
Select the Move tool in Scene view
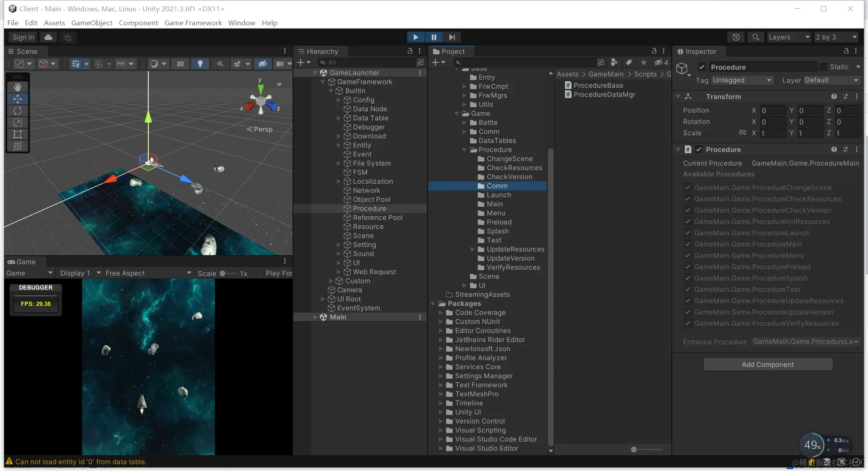[18, 99]
